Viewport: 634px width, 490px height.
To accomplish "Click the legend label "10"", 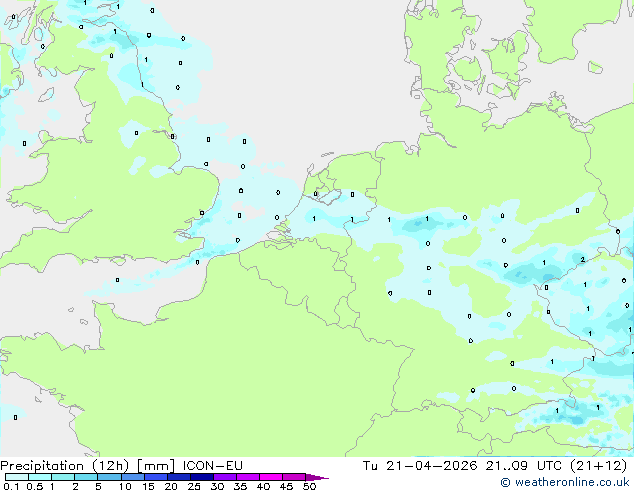I will (x=125, y=486).
